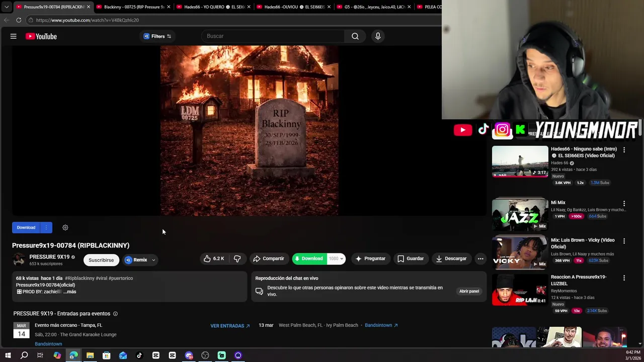Open options for the Hades66 Ninguno sabe video

click(624, 150)
